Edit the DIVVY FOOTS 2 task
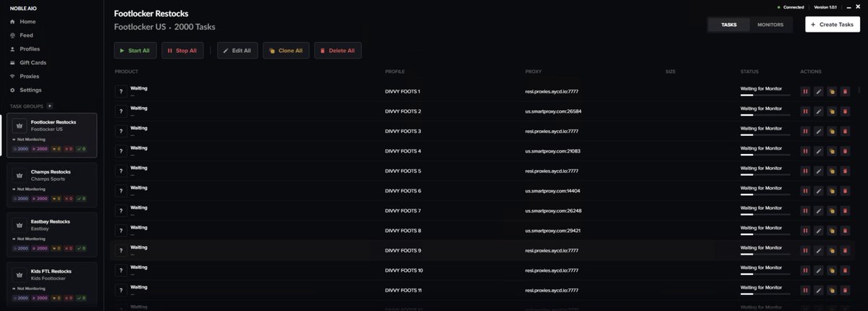Image resolution: width=868 pixels, height=311 pixels. (x=818, y=111)
